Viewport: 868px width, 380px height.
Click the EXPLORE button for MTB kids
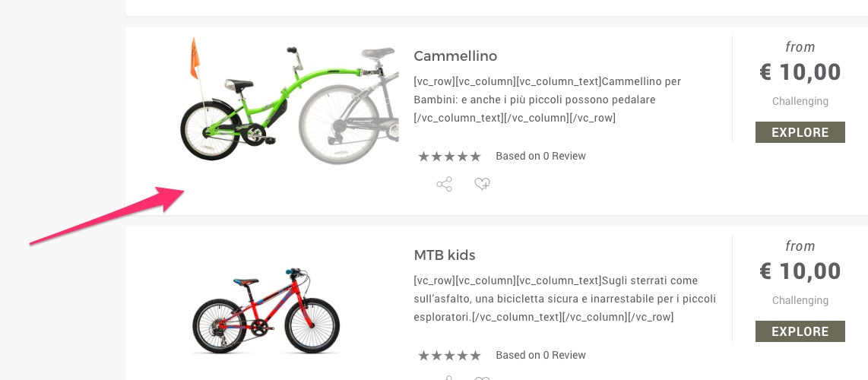tap(800, 331)
